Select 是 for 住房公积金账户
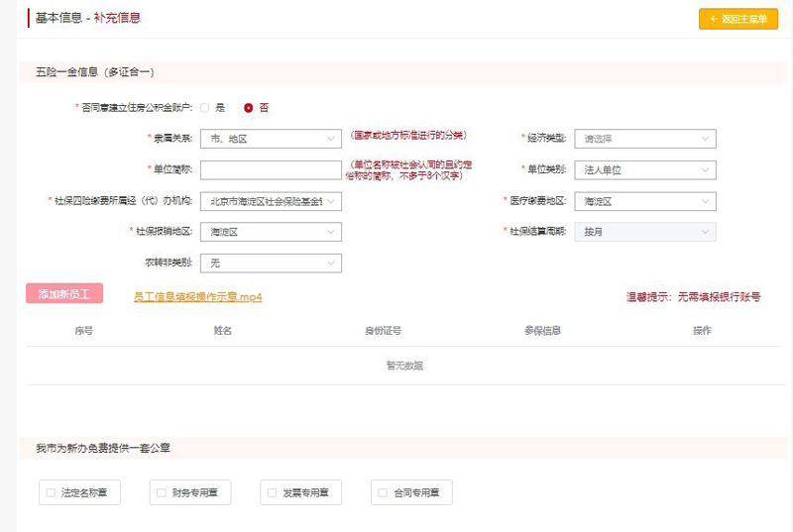793x532 pixels. pos(205,107)
